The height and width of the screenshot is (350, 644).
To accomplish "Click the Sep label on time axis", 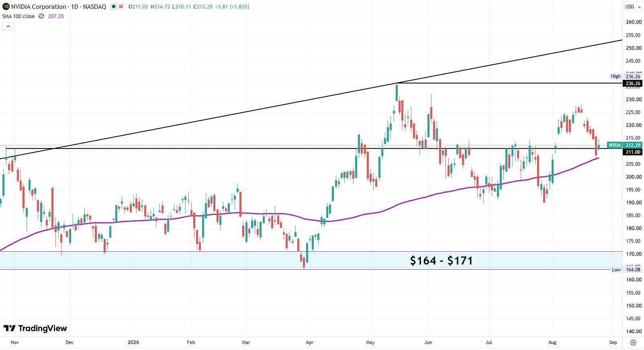I will click(613, 342).
